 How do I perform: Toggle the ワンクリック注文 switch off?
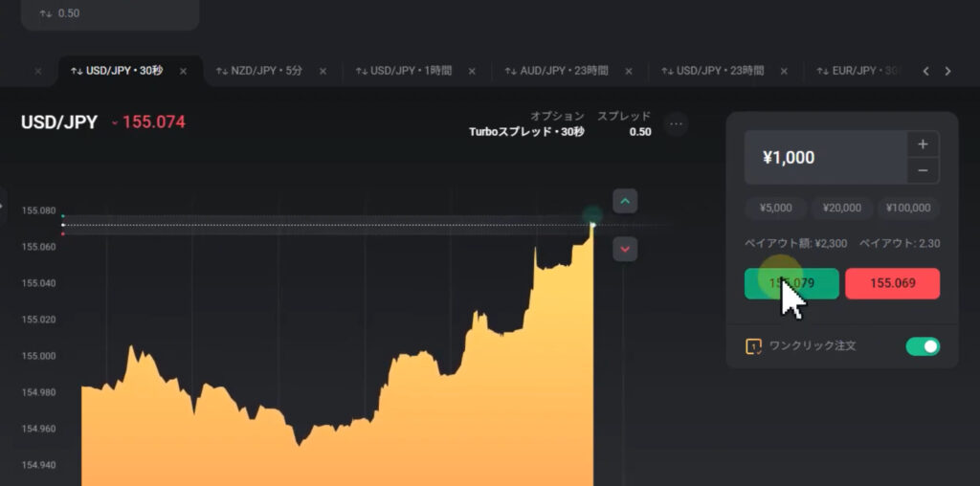[923, 346]
